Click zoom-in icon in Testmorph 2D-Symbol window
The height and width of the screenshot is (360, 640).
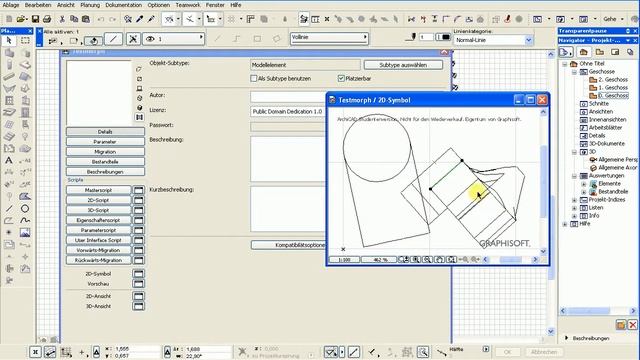click(416, 260)
